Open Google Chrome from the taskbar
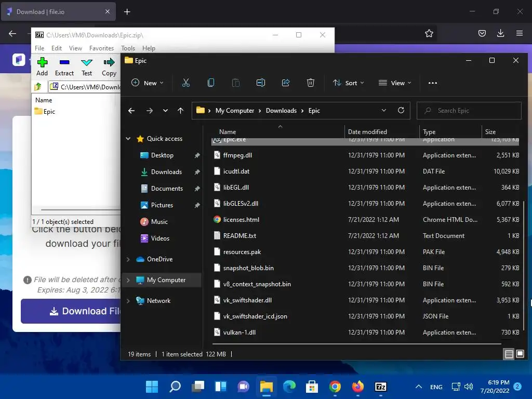Image resolution: width=532 pixels, height=399 pixels. click(x=335, y=387)
